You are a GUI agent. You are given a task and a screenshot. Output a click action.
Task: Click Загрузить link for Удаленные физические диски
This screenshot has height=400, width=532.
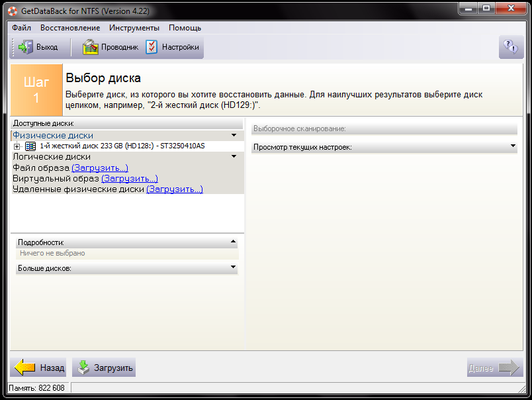pos(175,189)
